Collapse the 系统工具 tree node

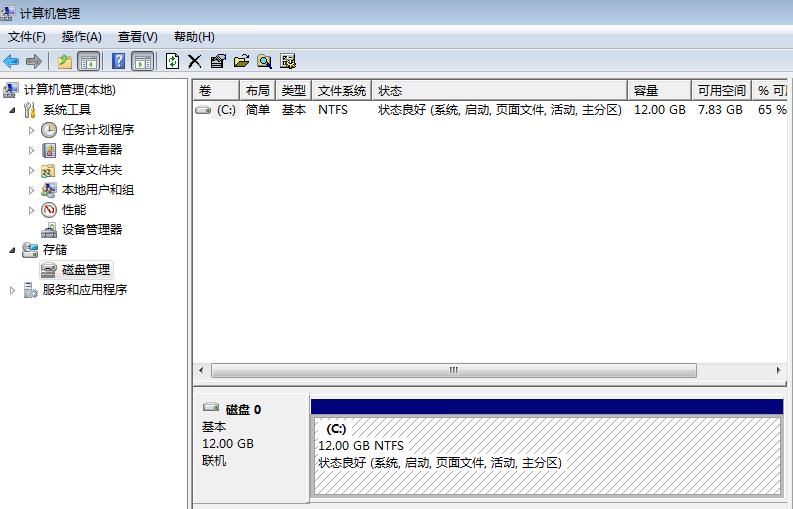(x=12, y=110)
